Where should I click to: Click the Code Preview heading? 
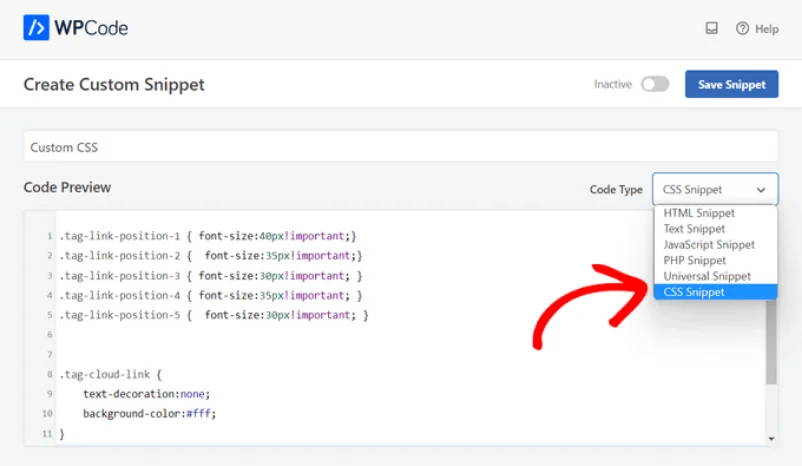coord(67,187)
